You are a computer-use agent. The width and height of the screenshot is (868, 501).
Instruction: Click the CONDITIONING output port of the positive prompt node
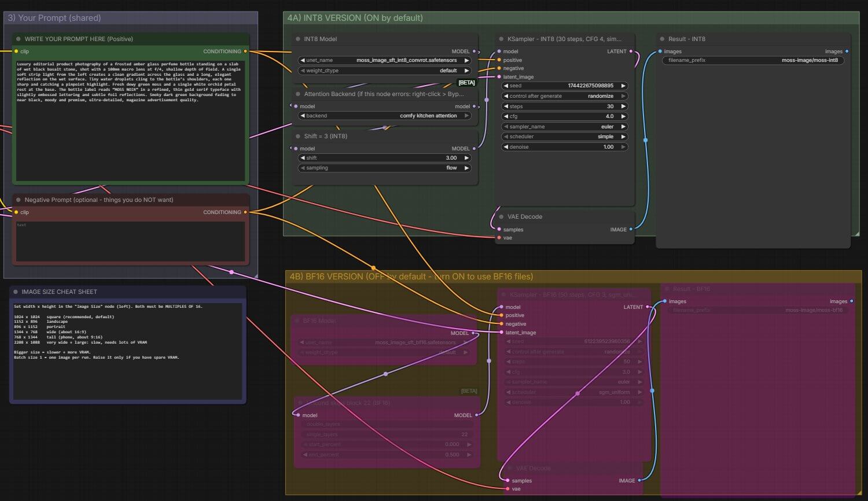click(245, 51)
